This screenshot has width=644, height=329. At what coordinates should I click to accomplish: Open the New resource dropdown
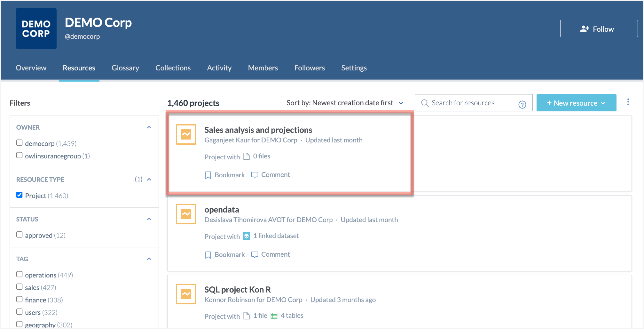576,103
